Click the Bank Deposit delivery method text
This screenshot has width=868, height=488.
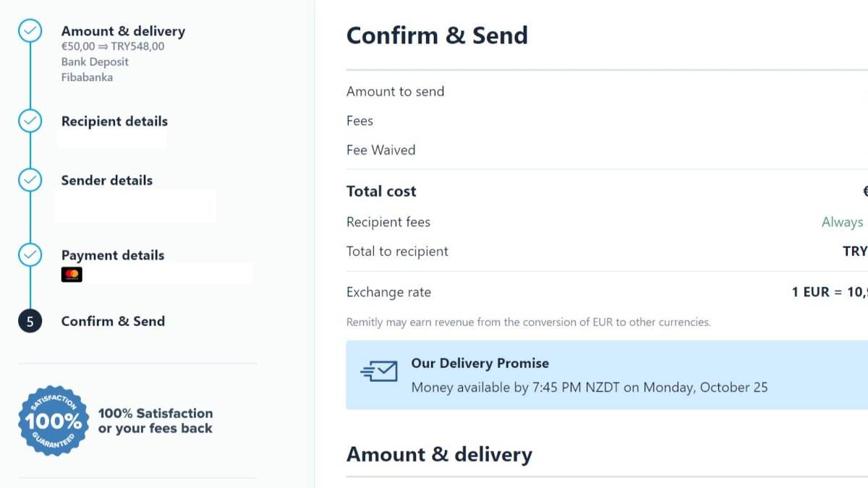coord(95,62)
